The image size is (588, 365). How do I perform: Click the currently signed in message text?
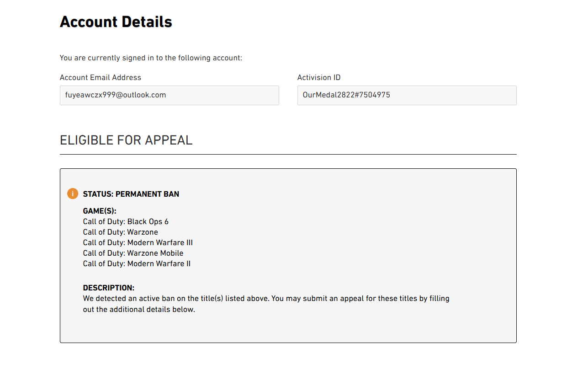click(151, 58)
